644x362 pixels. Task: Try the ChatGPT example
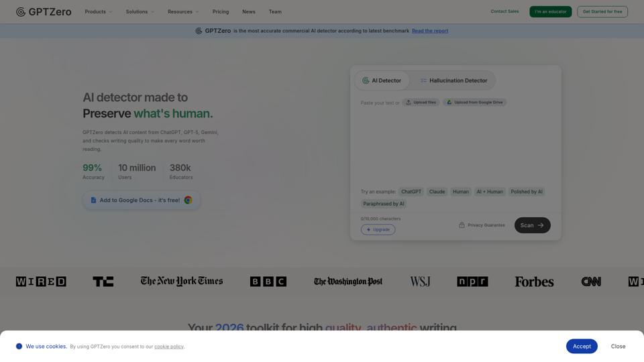(x=411, y=192)
